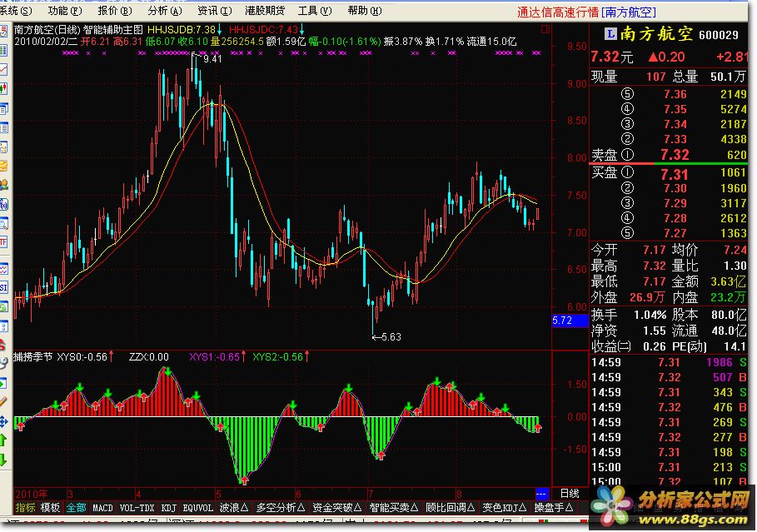Click the 捕捞季节 sub-chart indicator name

(32, 357)
